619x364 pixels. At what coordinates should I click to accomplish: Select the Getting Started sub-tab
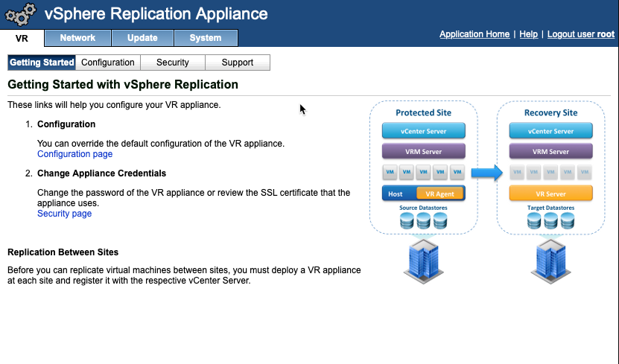coord(42,63)
